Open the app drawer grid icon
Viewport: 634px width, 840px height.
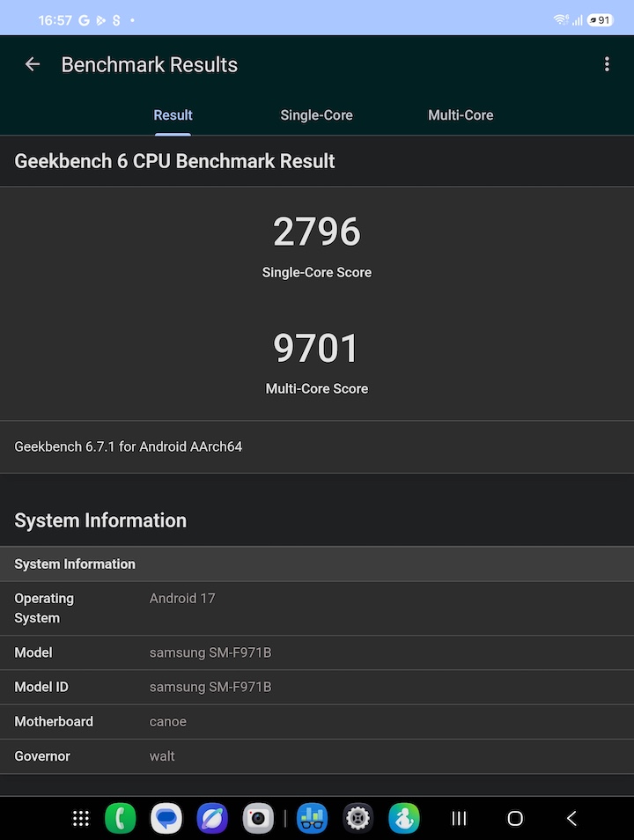(x=81, y=818)
